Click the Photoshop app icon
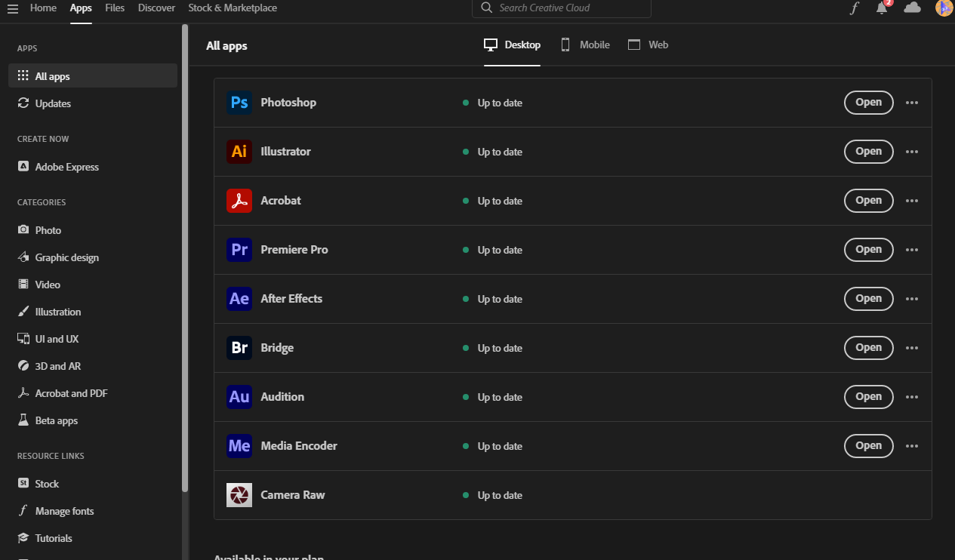 239,103
